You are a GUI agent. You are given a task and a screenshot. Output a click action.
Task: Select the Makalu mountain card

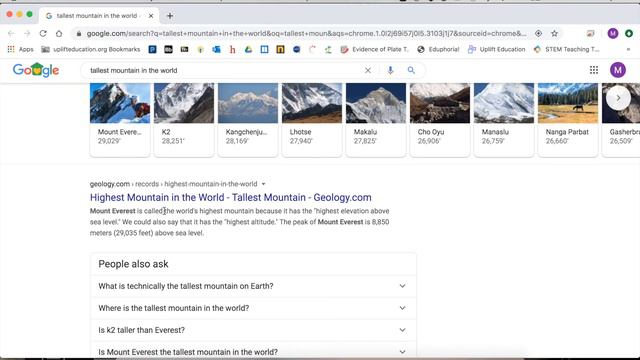tap(376, 119)
